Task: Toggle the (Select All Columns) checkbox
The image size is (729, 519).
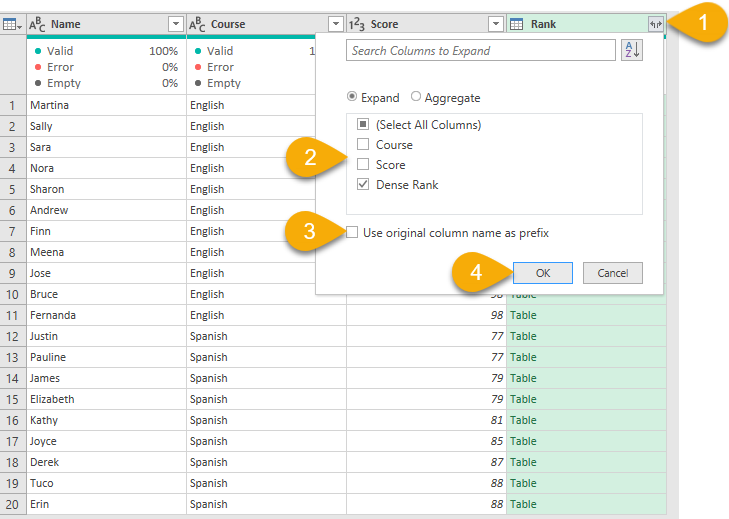Action: click(x=363, y=125)
